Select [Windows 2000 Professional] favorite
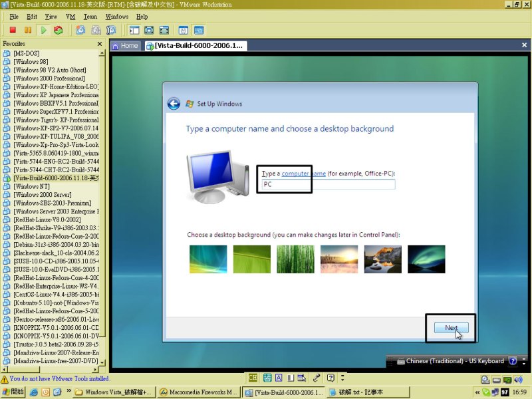 click(x=49, y=78)
